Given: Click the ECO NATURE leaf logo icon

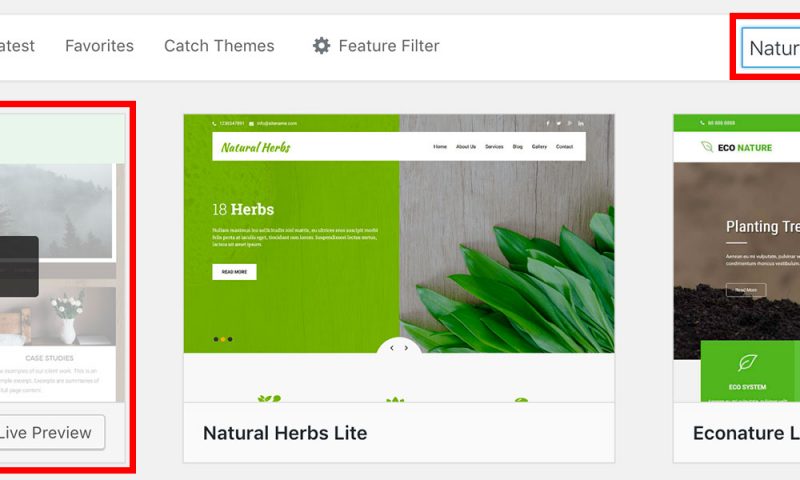Looking at the screenshot, I should pyautogui.click(x=707, y=147).
